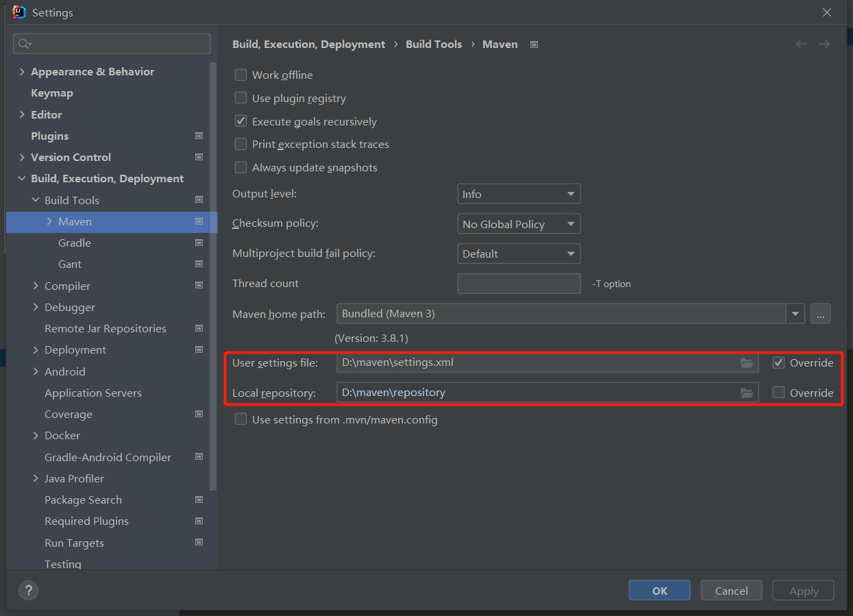This screenshot has width=853, height=616.
Task: Navigate forward with the right arrow icon
Action: coord(824,44)
